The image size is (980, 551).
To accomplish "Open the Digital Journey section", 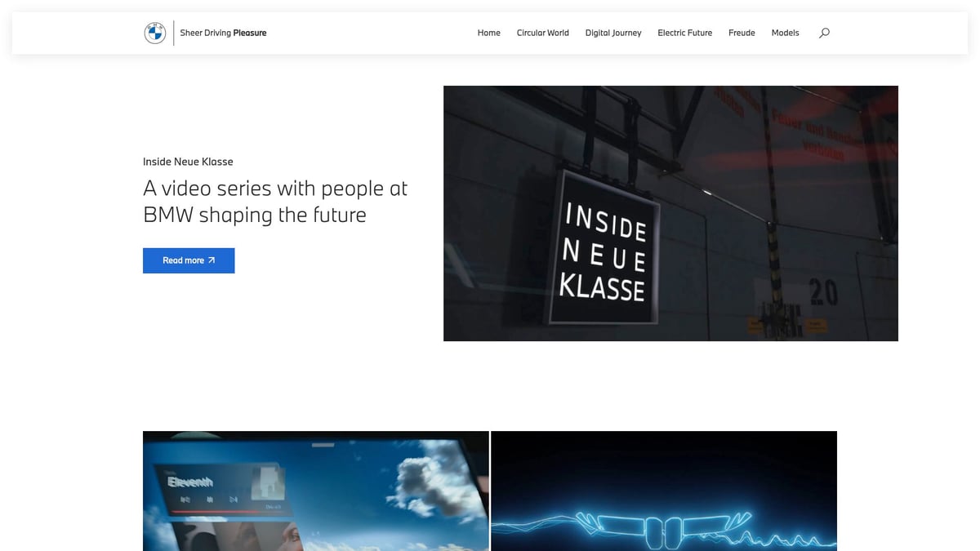I will click(x=613, y=33).
